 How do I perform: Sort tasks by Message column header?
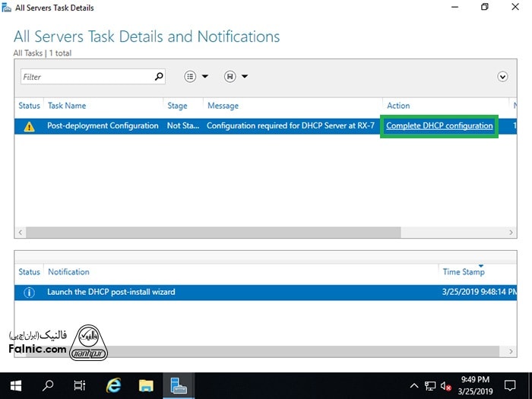click(x=223, y=106)
